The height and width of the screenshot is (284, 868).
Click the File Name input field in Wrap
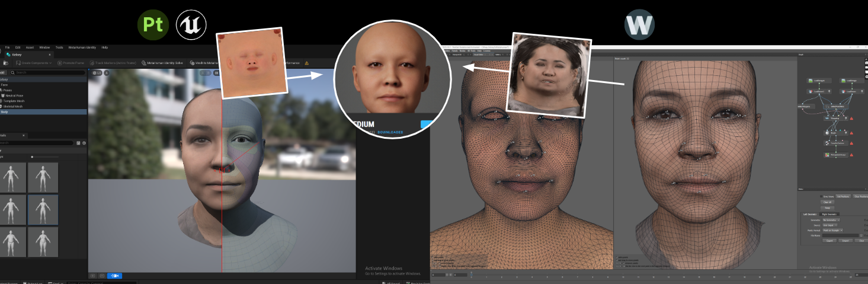pyautogui.click(x=840, y=235)
